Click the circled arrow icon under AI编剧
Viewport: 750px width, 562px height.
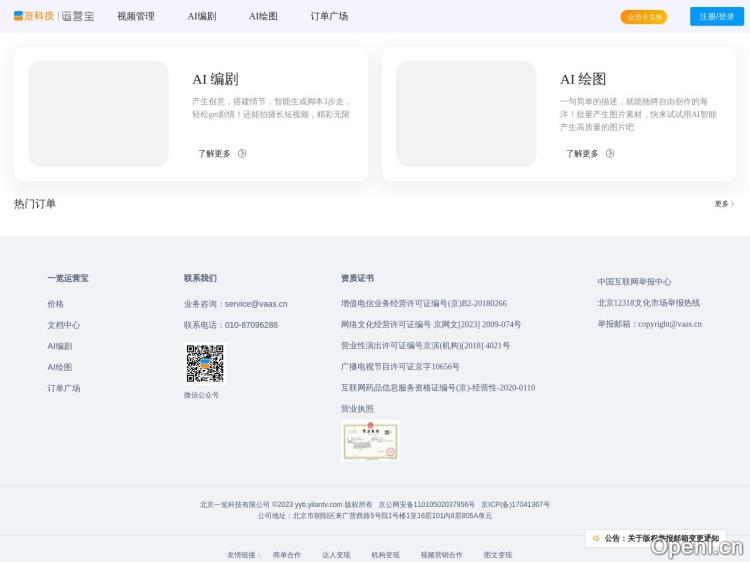point(242,154)
